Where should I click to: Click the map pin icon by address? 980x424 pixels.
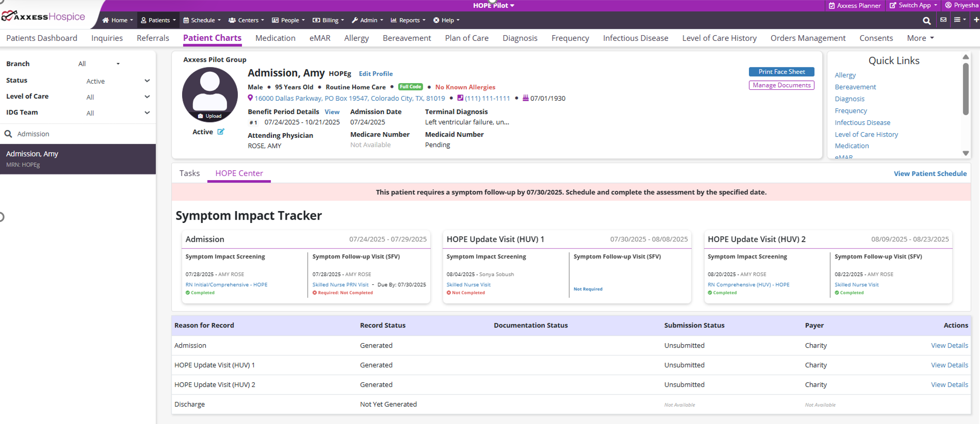250,98
